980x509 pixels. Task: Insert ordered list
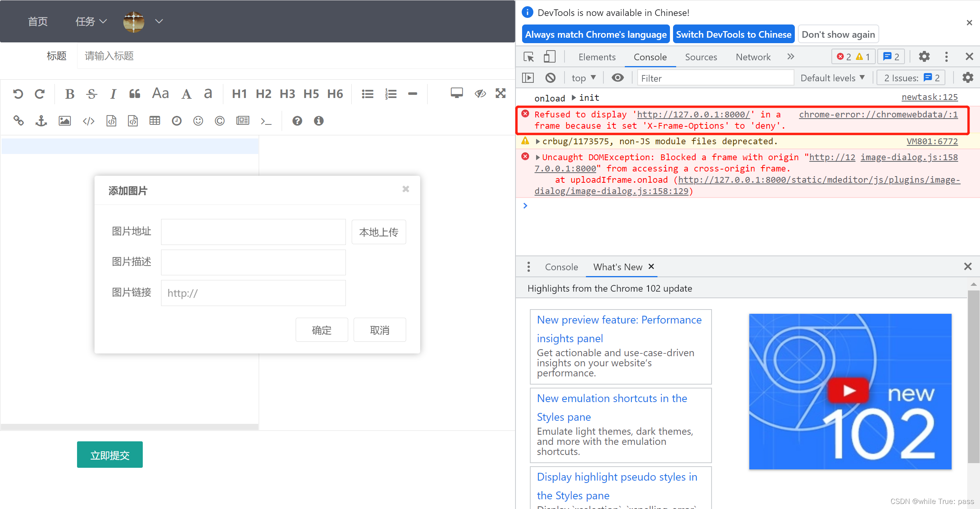click(x=391, y=94)
